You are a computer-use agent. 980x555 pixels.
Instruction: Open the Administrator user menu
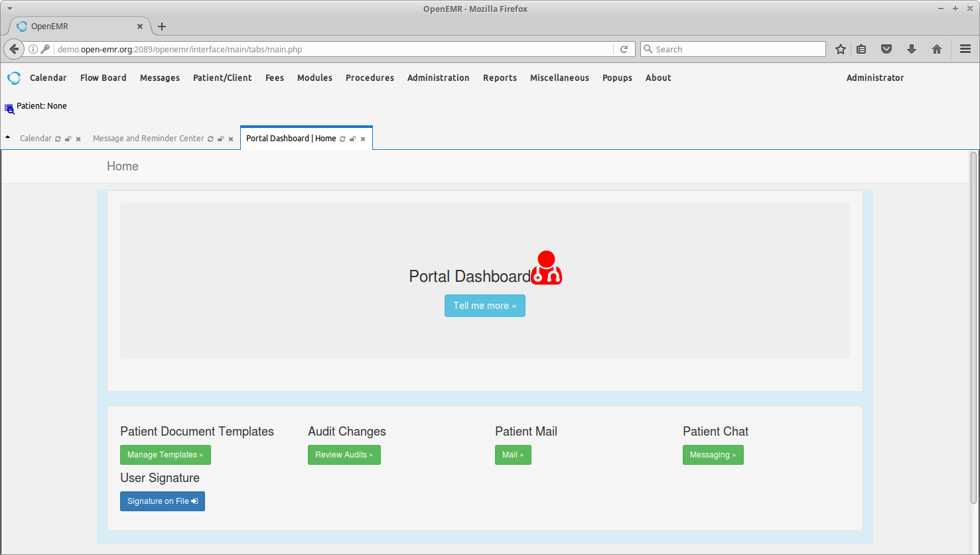(x=875, y=78)
